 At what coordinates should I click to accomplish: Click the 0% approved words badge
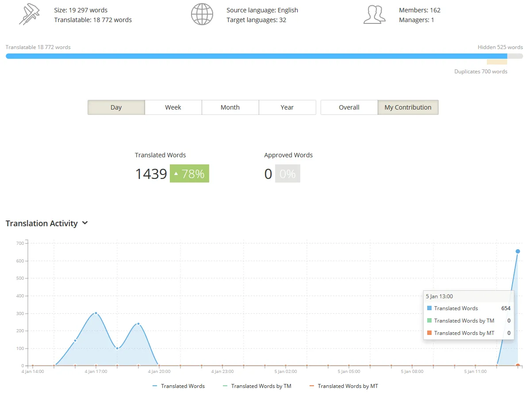pos(287,174)
